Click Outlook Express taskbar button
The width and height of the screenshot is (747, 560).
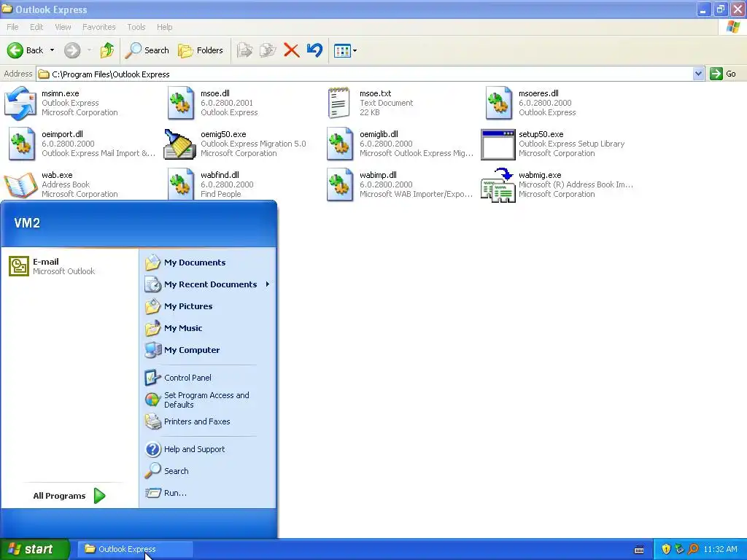pyautogui.click(x=135, y=549)
